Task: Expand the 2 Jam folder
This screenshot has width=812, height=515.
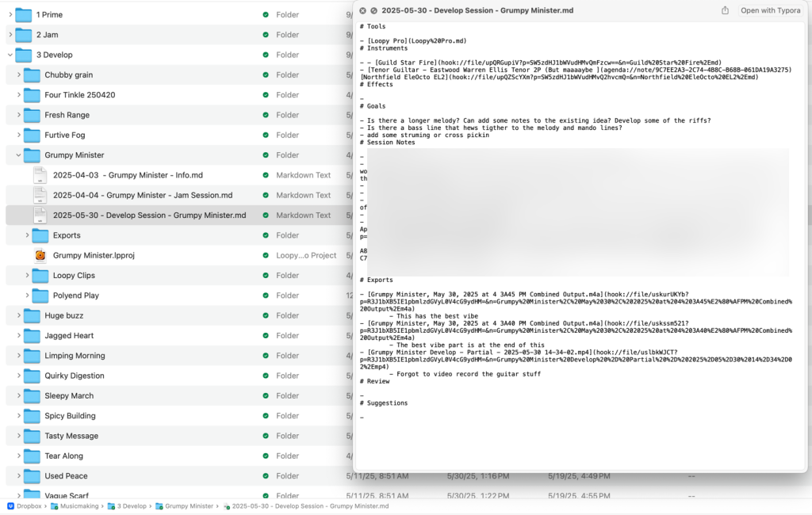Action: 10,35
